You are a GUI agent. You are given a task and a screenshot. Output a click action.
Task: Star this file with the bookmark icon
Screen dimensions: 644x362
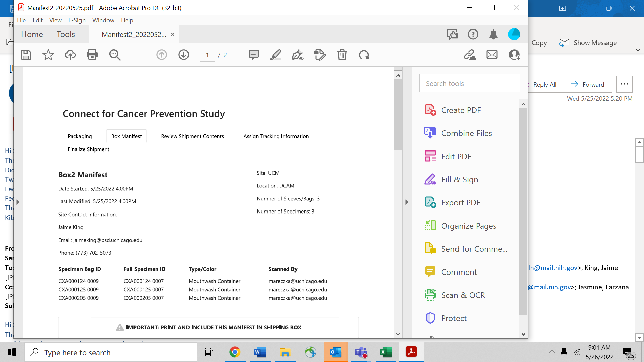pos(48,55)
